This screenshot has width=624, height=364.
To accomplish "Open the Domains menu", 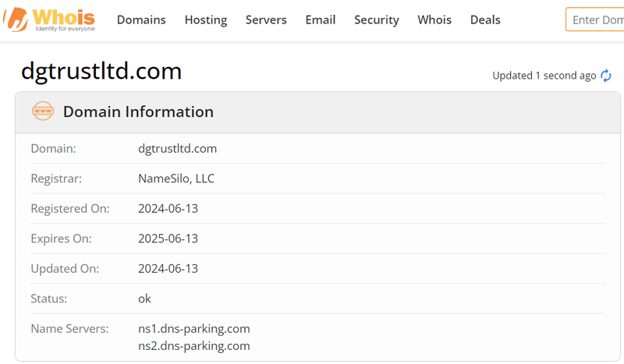I will coord(141,20).
